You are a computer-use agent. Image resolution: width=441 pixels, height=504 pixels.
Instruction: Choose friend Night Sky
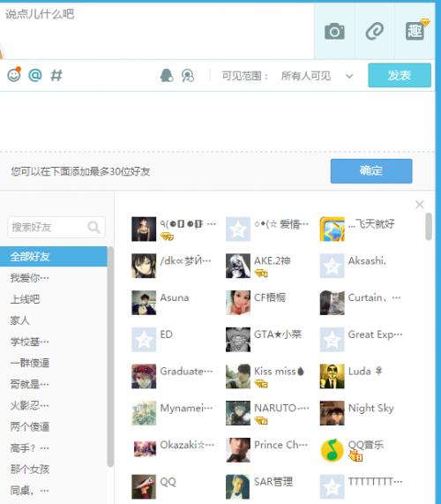click(x=357, y=413)
